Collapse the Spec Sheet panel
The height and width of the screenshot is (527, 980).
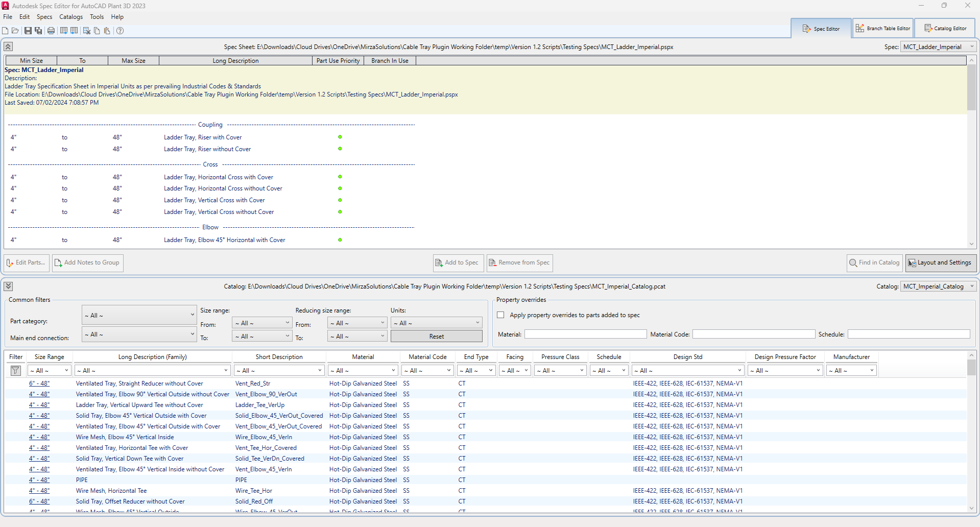click(8, 47)
